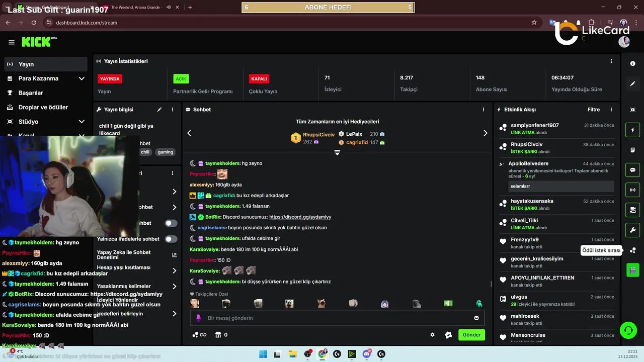Open the discord.gg/aydamiyy link in chat
644x362 pixels.
(x=300, y=217)
